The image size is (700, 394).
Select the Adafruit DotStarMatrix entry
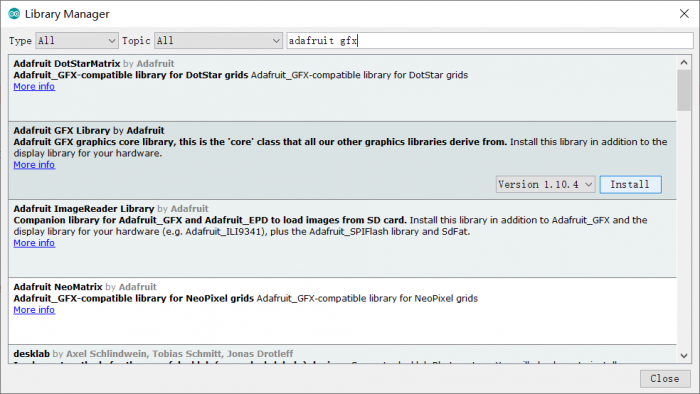point(342,88)
